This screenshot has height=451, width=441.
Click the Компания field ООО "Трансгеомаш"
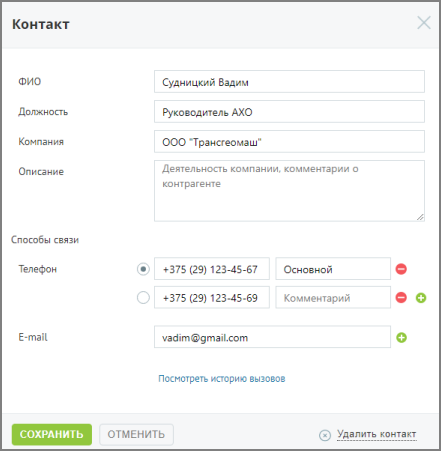289,141
